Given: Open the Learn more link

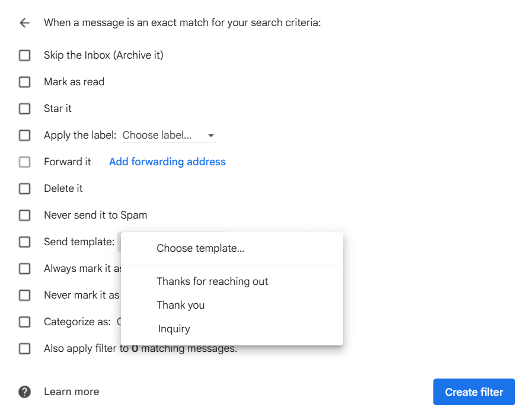Looking at the screenshot, I should coord(71,392).
